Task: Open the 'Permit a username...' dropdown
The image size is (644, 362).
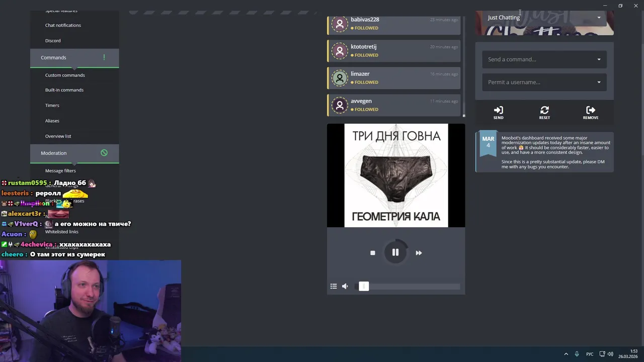Action: tap(544, 82)
